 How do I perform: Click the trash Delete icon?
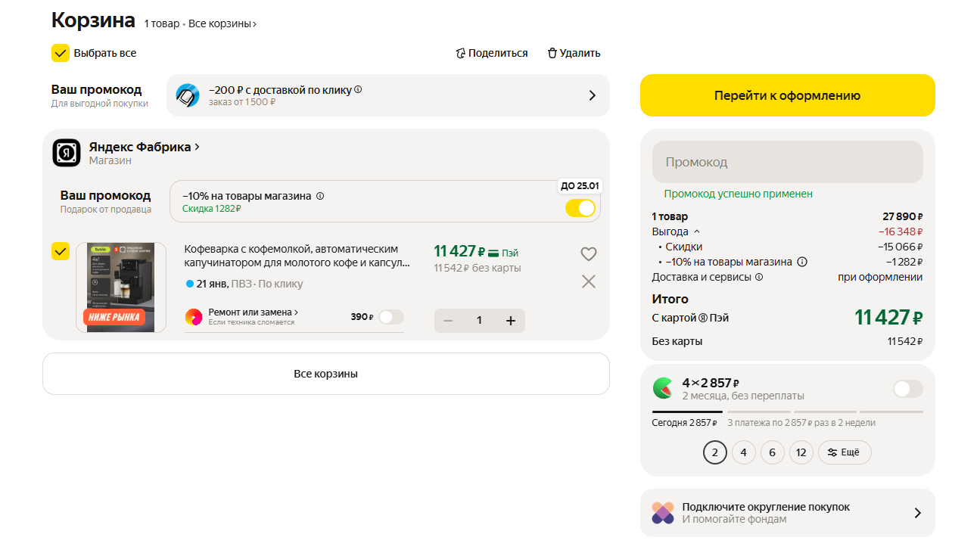[552, 53]
